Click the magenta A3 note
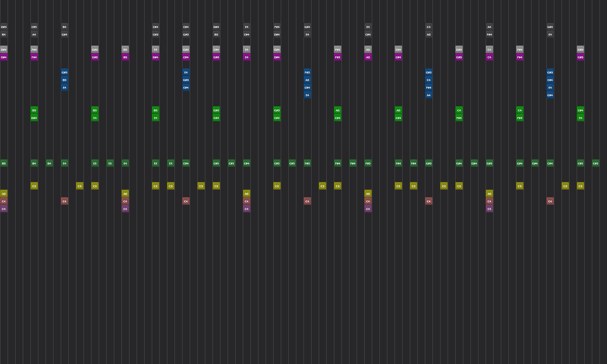The width and height of the screenshot is (607, 364). (368, 57)
